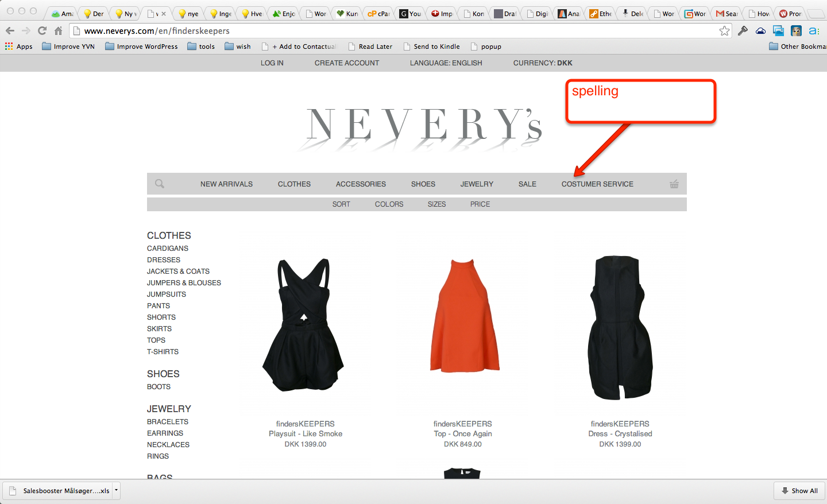The width and height of the screenshot is (827, 504).
Task: Switch to the Gmail Search browser tab
Action: click(726, 13)
